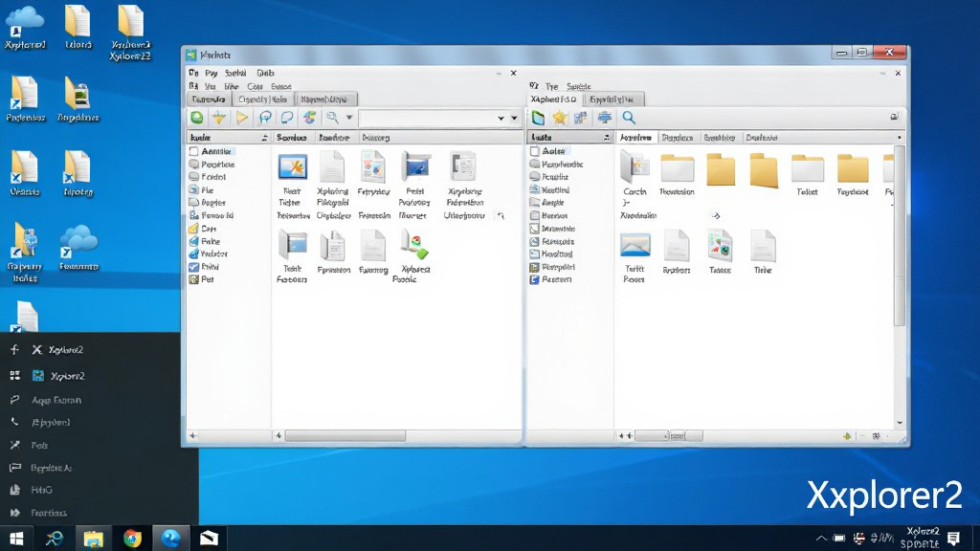Click the phone icon entry in Start menu
Image resolution: width=980 pixels, height=551 pixels.
click(15, 422)
